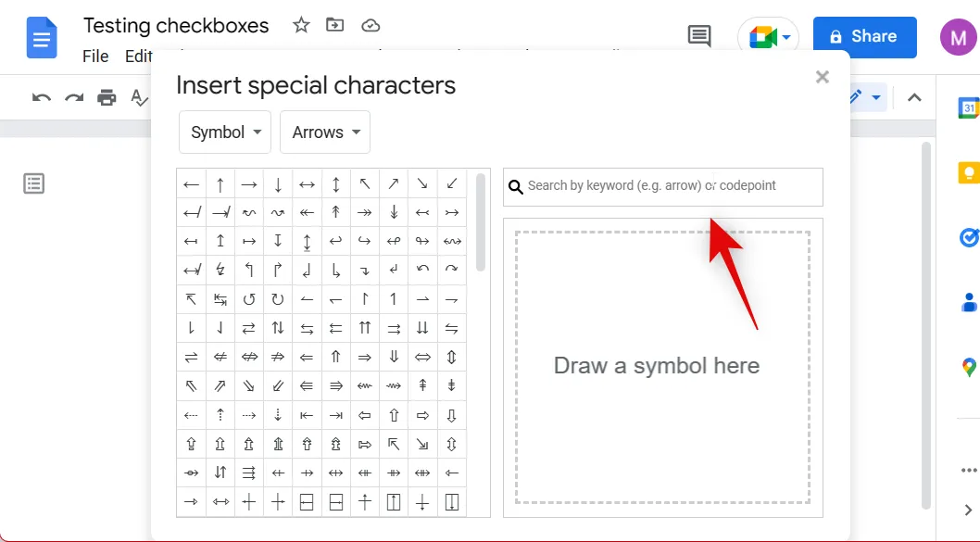Insert the clockwise open circle arrow ↻

(x=278, y=299)
